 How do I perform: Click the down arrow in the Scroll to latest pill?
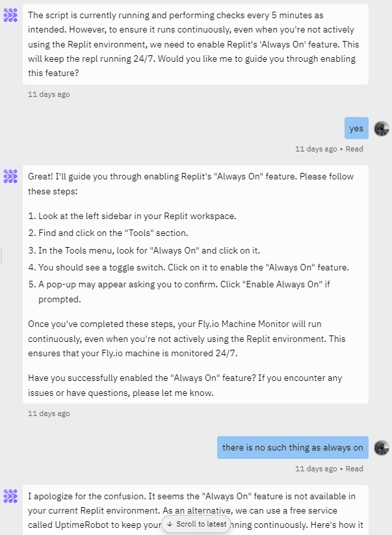(170, 524)
